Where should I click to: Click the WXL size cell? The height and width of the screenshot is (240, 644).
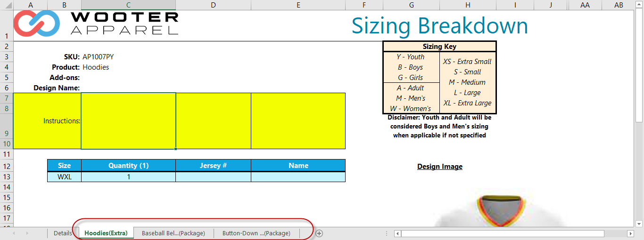coord(64,177)
